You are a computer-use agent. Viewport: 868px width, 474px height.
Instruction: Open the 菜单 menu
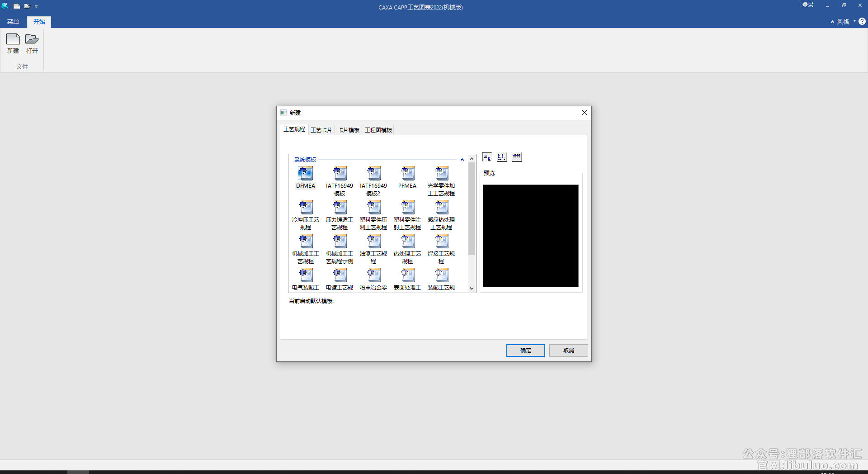(13, 22)
